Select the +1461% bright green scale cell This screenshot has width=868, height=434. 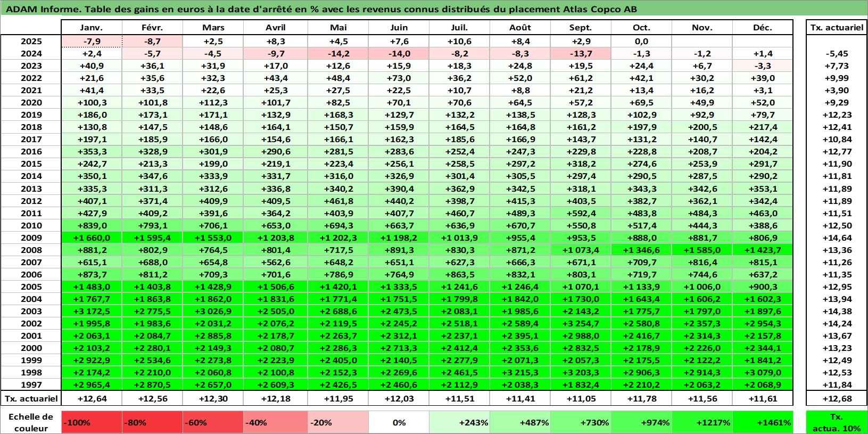(763, 422)
